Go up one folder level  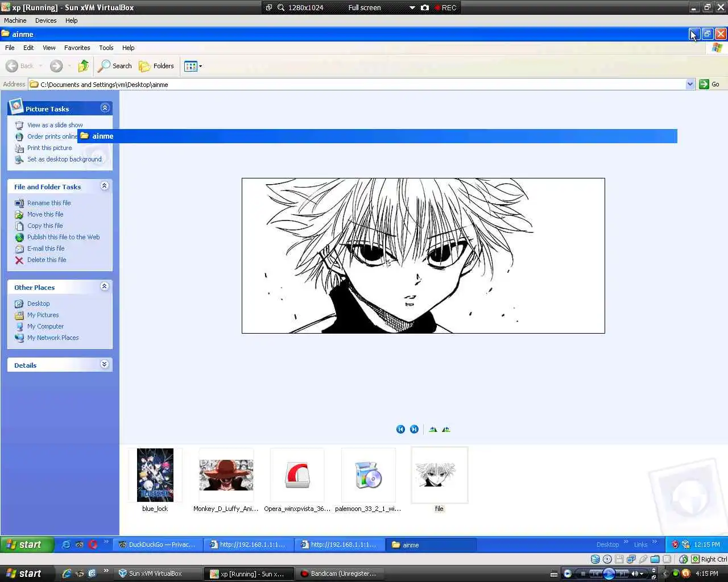pos(84,66)
